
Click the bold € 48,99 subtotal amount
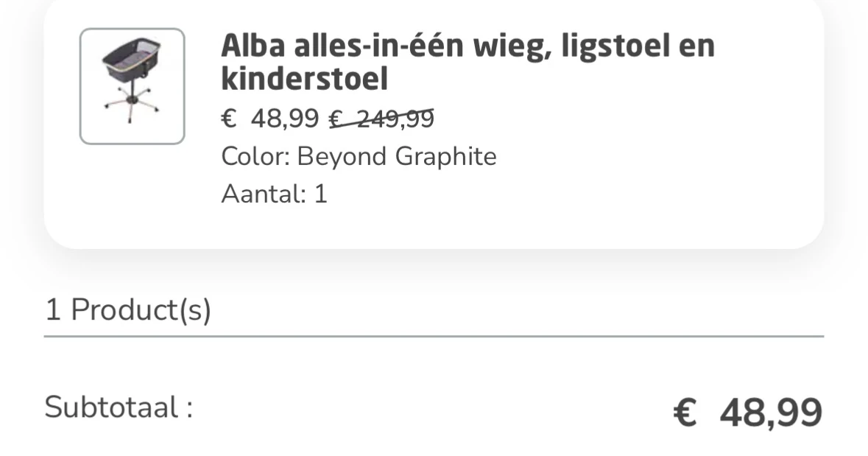click(x=747, y=412)
